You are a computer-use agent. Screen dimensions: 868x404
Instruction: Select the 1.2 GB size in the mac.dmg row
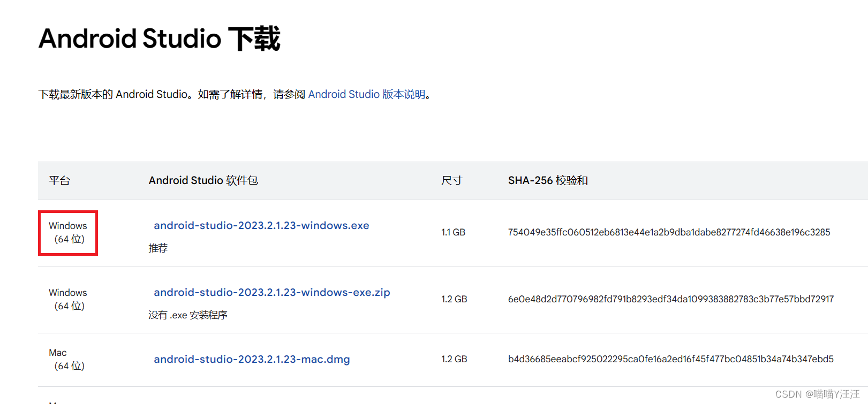coord(454,359)
